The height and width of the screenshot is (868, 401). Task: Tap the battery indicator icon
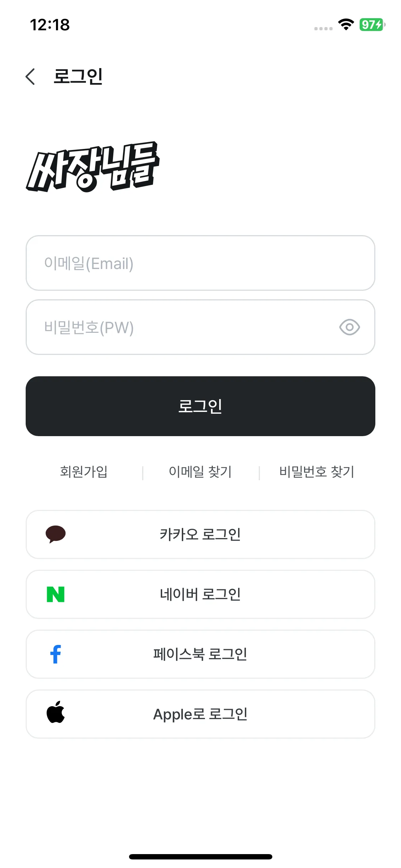pyautogui.click(x=372, y=25)
